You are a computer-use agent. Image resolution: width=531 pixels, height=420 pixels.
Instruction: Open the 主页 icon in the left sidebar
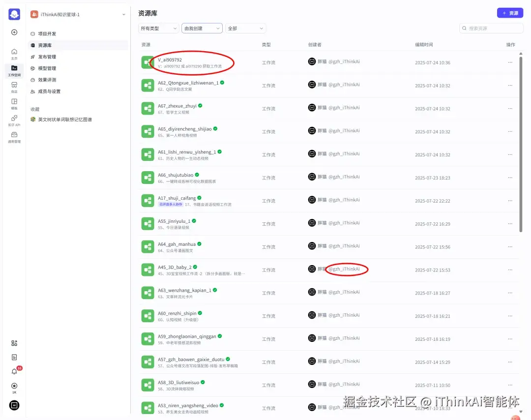14,52
